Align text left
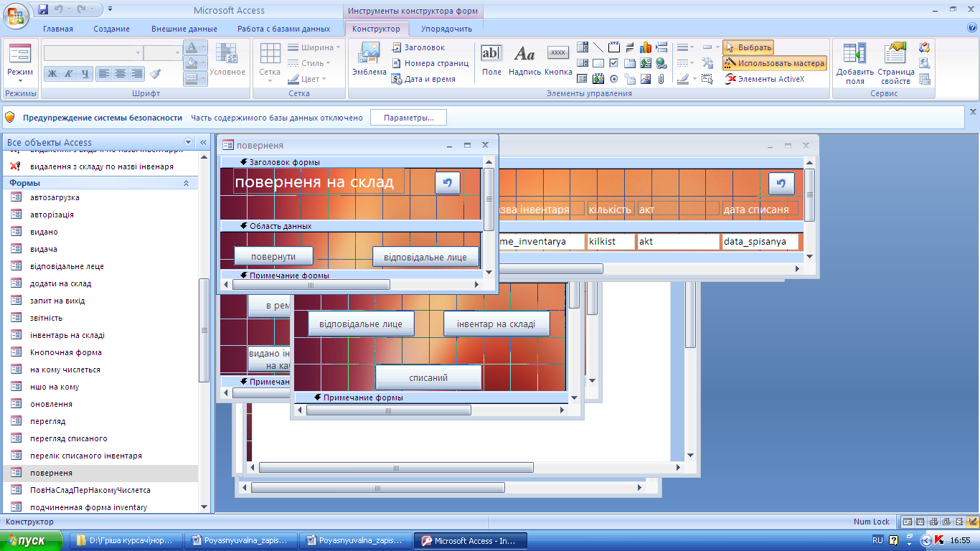The height and width of the screenshot is (551, 980). pyautogui.click(x=104, y=73)
